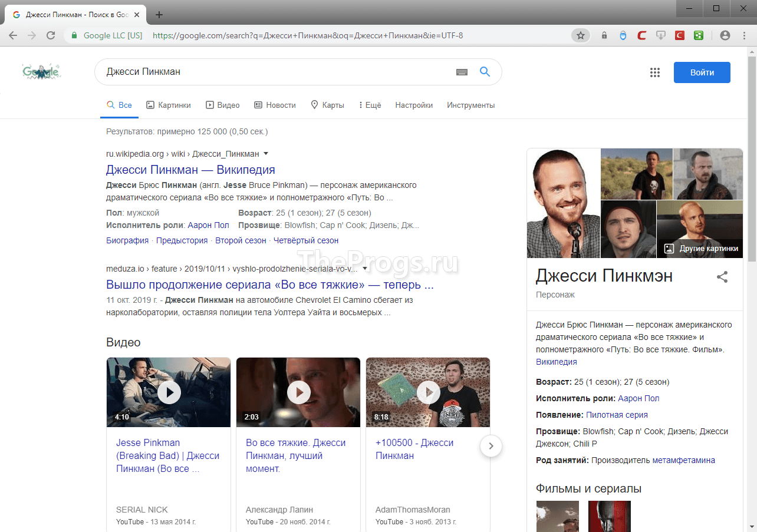This screenshot has width=757, height=532.
Task: Switch to the Картинки tab
Action: pyautogui.click(x=169, y=105)
